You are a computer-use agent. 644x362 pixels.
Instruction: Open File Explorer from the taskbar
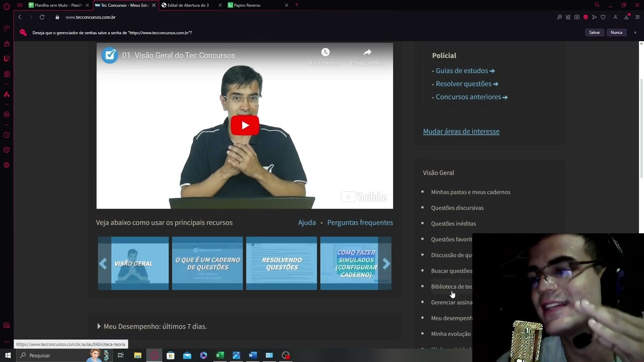138,355
